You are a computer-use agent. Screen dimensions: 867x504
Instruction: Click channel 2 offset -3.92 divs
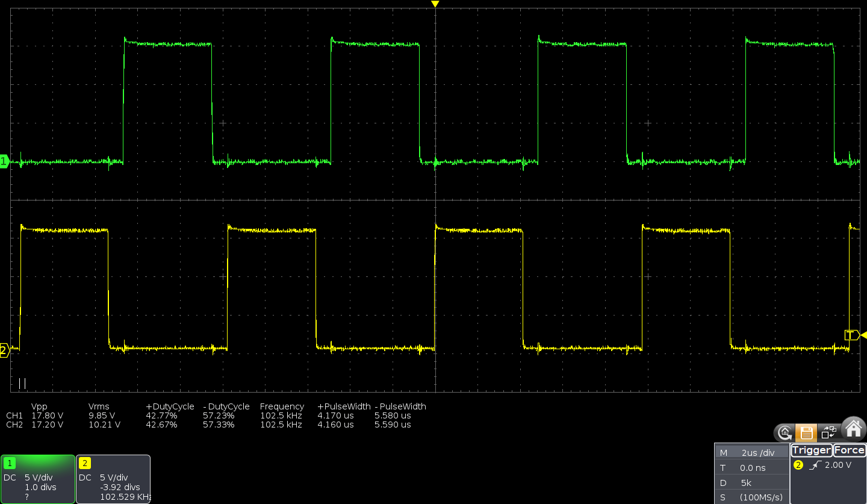click(x=120, y=487)
